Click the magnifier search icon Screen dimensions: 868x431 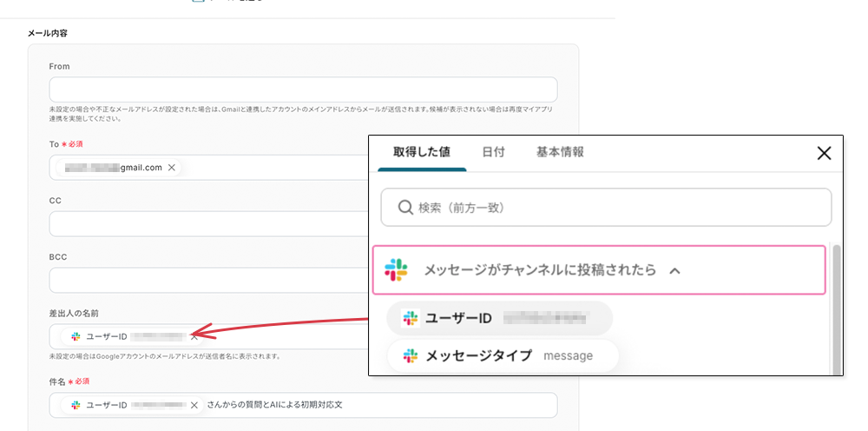click(405, 208)
